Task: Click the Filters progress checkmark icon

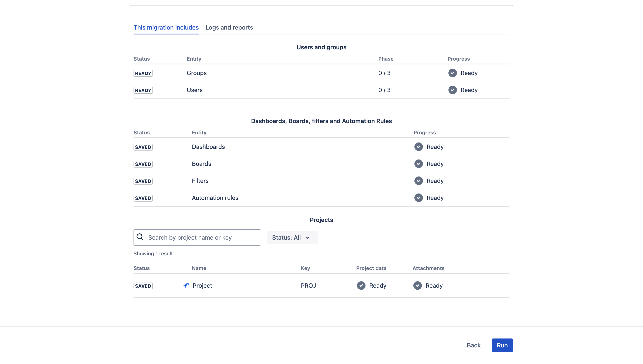Action: (x=418, y=181)
